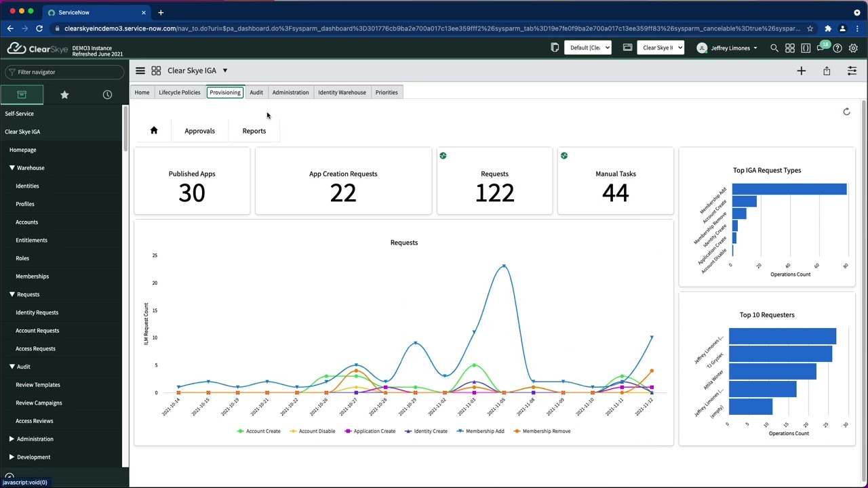Click the indicator icon on Requests card
Viewport: 868px width, 488px height.
pos(443,156)
